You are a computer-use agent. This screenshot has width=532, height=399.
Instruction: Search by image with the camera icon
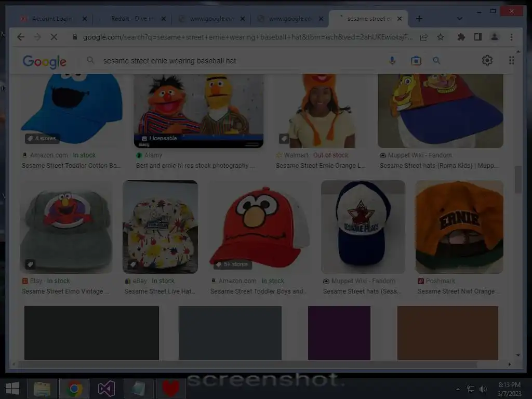click(416, 61)
